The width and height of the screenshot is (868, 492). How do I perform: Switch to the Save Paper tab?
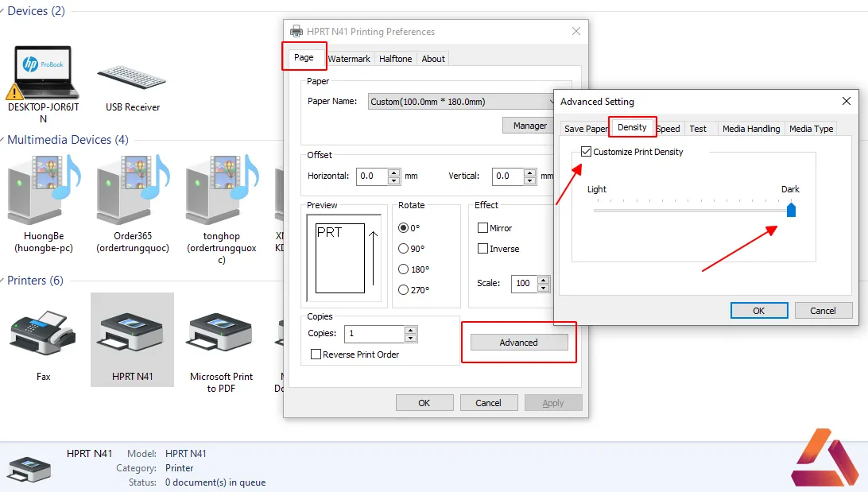tap(585, 129)
